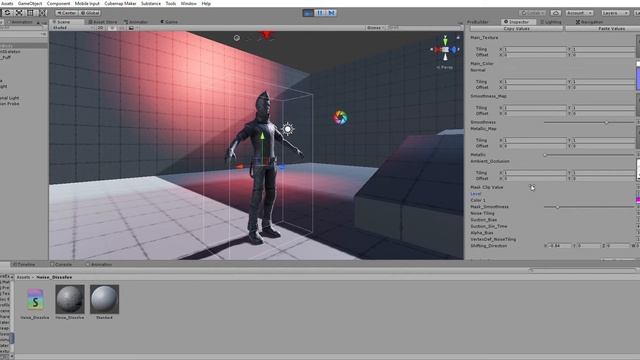Click the Level property label
This screenshot has width=640, height=360.
tap(476, 194)
